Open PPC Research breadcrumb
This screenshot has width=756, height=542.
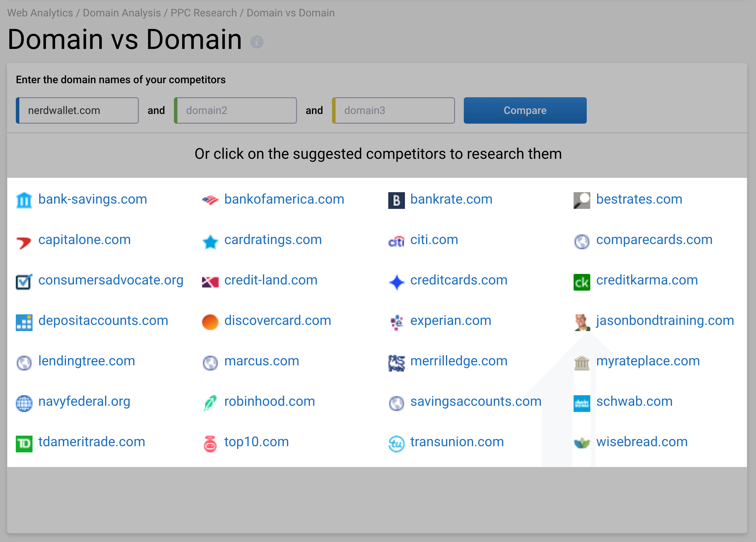point(204,13)
